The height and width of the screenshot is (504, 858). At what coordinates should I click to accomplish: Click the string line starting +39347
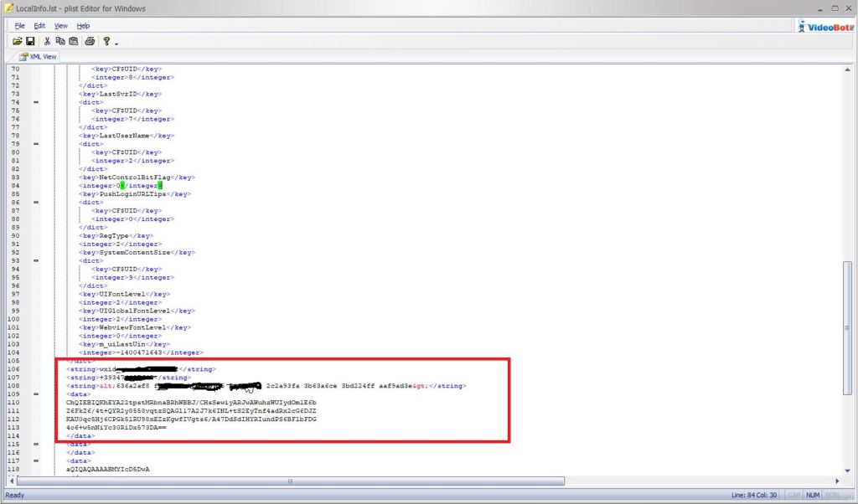pos(128,378)
